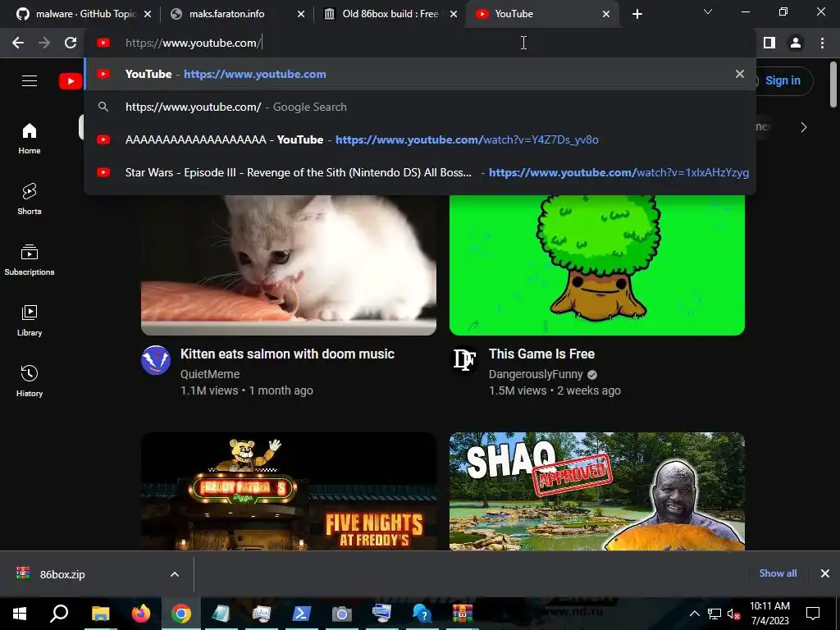Open a new browser tab
Screen dimensions: 840x630
point(637,14)
